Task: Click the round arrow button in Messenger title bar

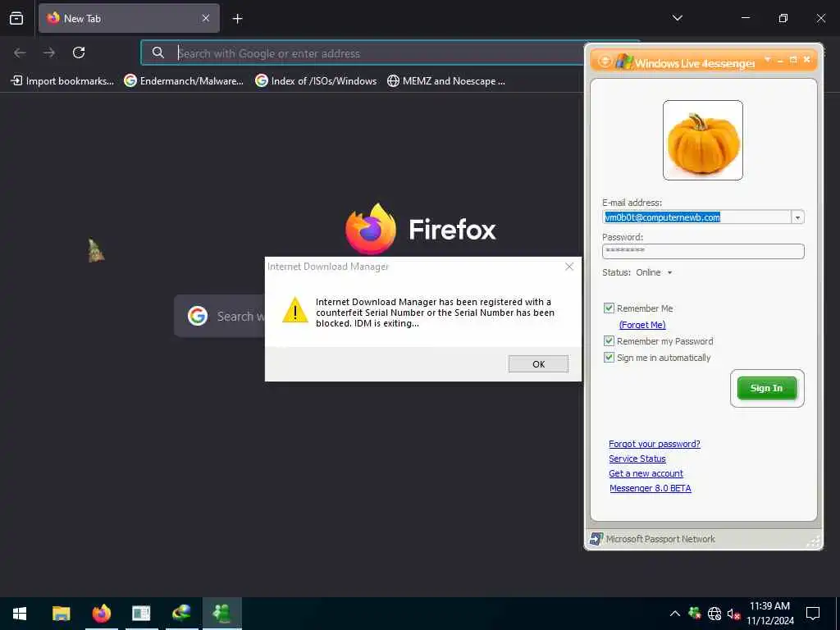Action: tap(605, 62)
